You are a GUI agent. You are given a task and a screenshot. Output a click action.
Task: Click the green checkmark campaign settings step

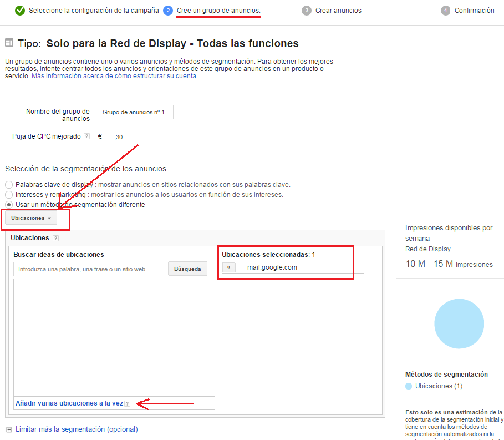(20, 11)
